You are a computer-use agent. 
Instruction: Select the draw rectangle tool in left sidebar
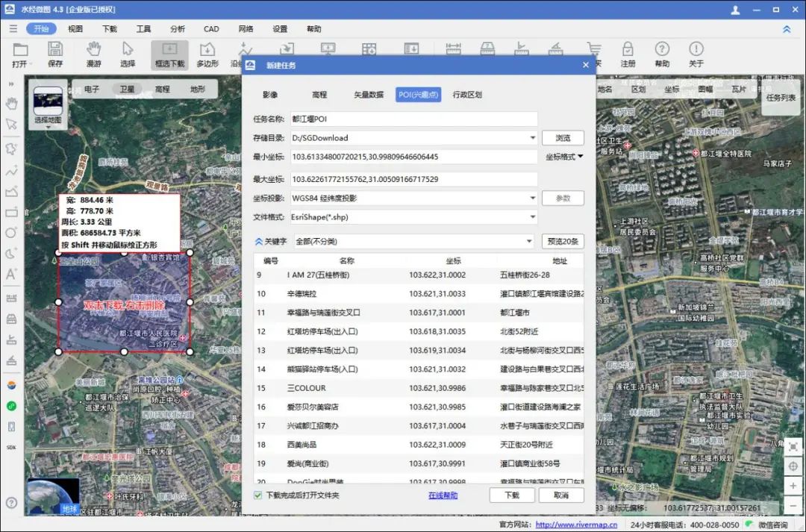point(11,213)
